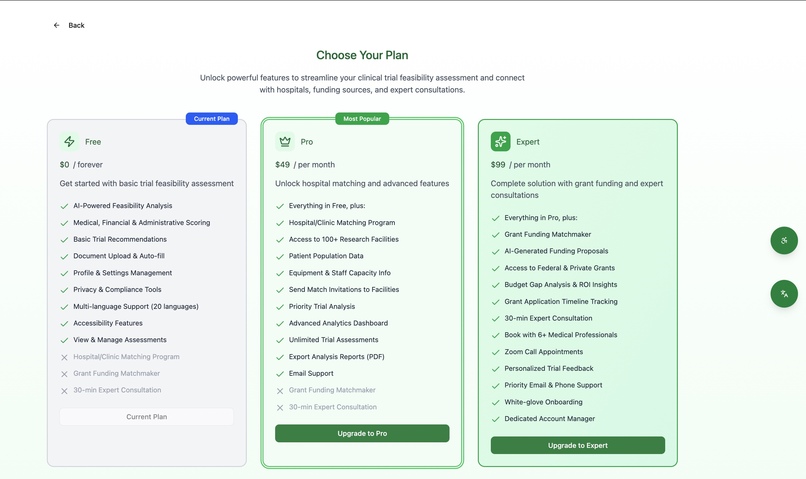Click the Upgrade to Pro button

(362, 433)
